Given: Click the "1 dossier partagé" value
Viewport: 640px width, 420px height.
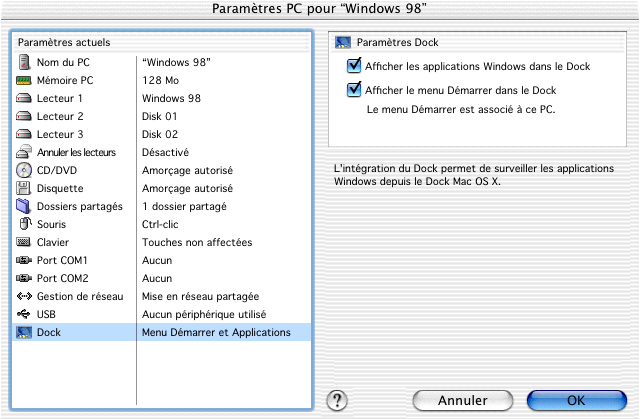Looking at the screenshot, I should 184,207.
